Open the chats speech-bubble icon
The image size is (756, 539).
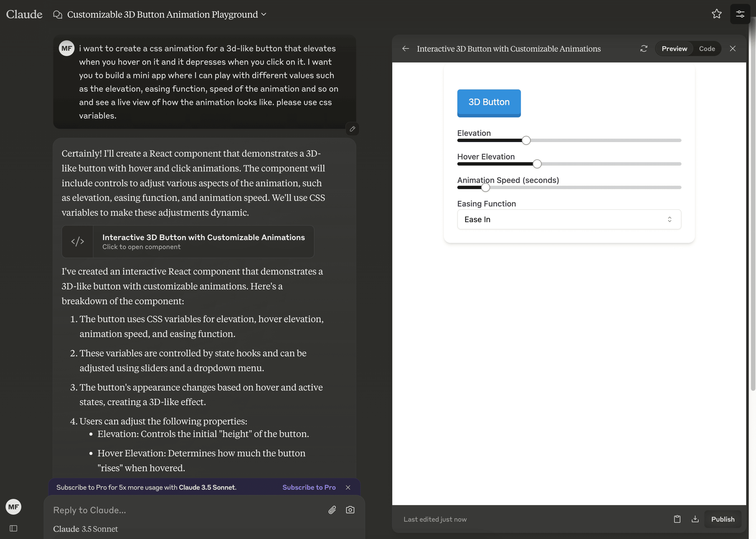[x=57, y=14]
